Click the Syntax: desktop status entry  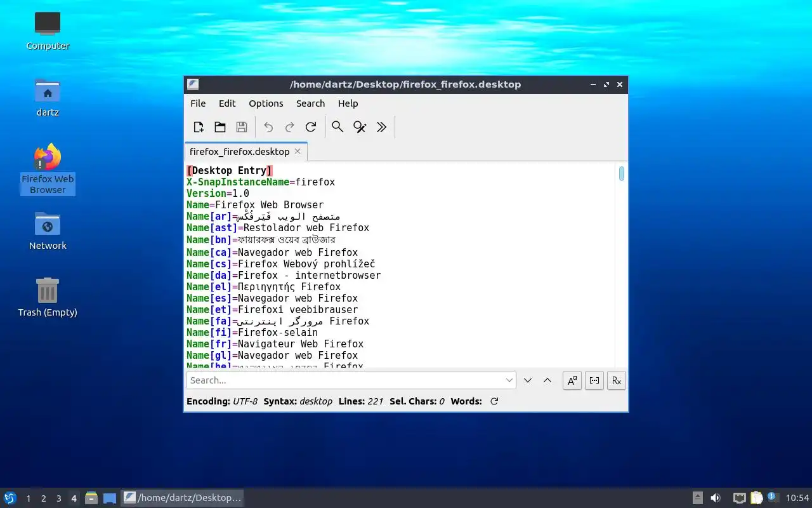pos(298,401)
